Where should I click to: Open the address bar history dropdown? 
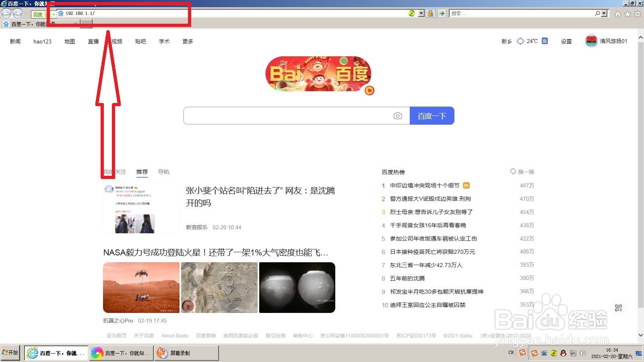click(x=421, y=13)
